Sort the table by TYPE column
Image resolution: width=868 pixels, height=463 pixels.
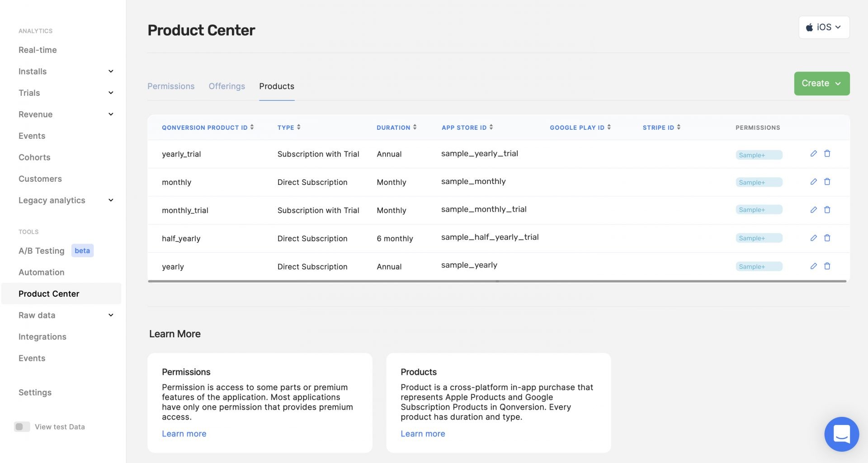click(x=299, y=127)
